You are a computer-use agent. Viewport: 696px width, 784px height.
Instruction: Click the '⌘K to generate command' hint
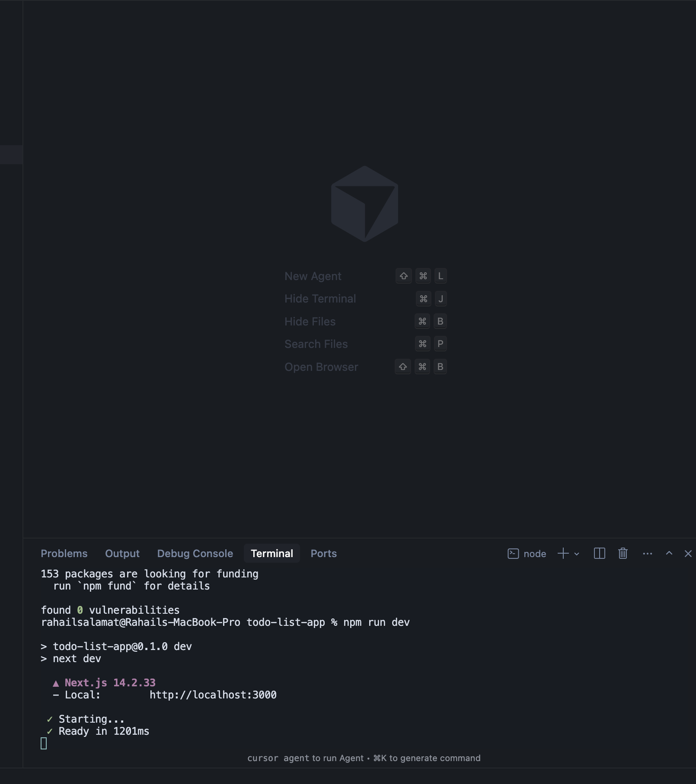[x=427, y=759]
